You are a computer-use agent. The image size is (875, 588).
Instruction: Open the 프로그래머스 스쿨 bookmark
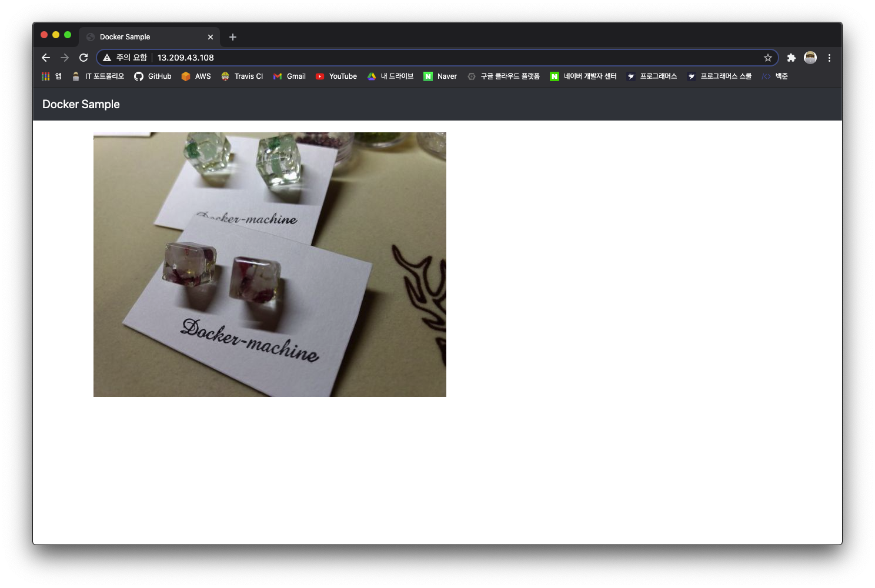[720, 76]
